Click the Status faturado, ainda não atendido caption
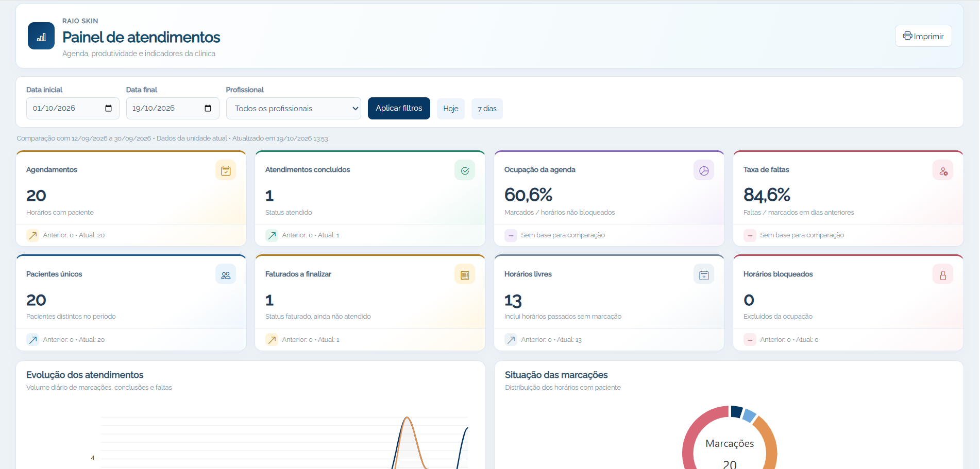Viewport: 980px width, 469px height. pyautogui.click(x=318, y=317)
